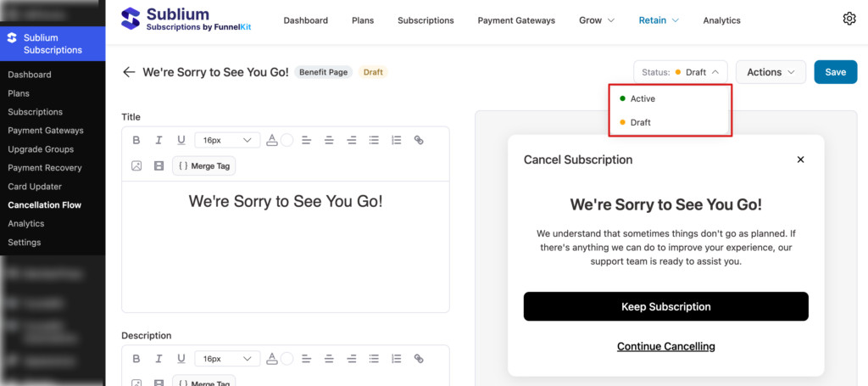This screenshot has width=868, height=386.
Task: Apply numbered list in the Title toolbar
Action: (396, 140)
